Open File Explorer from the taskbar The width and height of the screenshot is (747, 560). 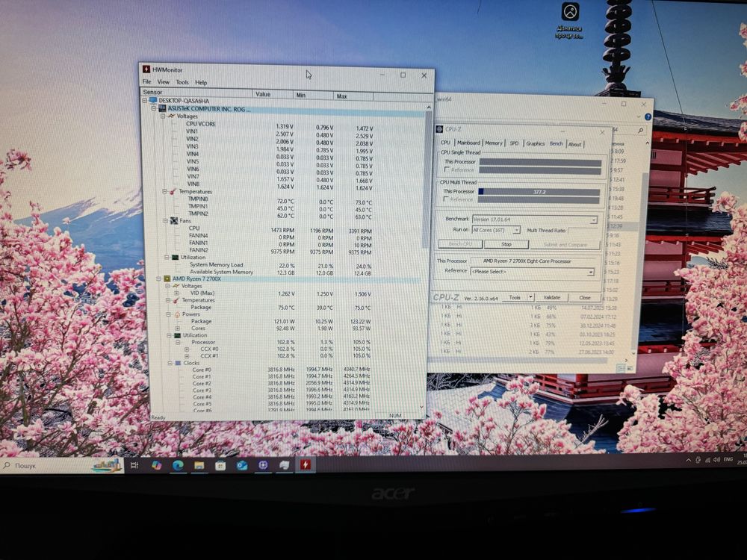pos(199,465)
